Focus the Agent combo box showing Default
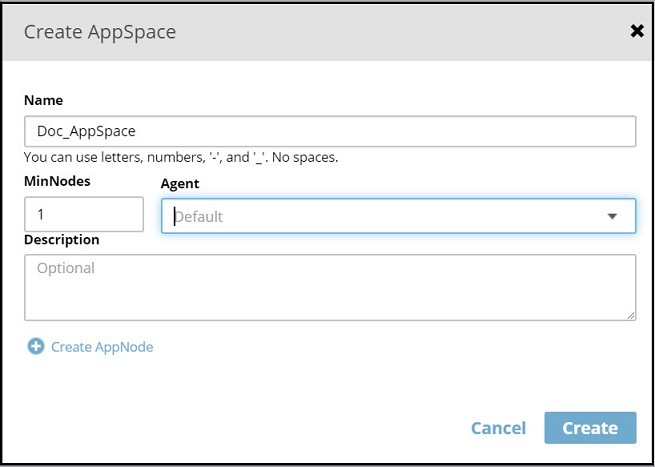The image size is (655, 467). pyautogui.click(x=380, y=216)
